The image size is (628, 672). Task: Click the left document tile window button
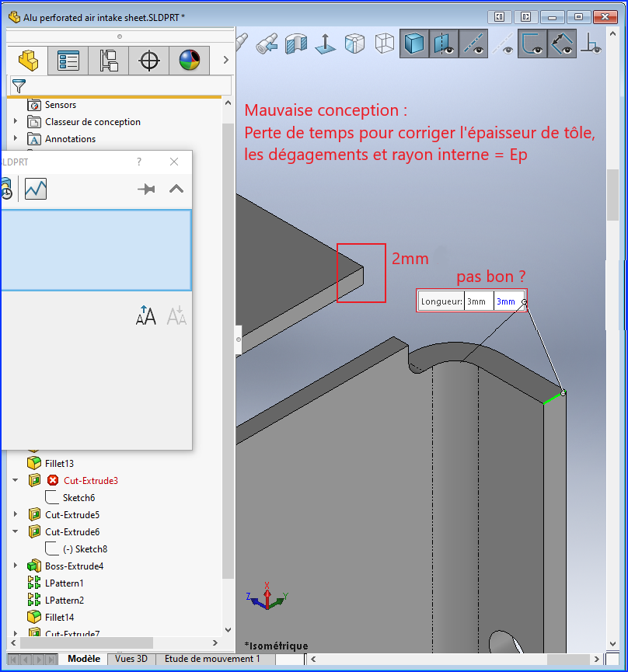point(500,17)
